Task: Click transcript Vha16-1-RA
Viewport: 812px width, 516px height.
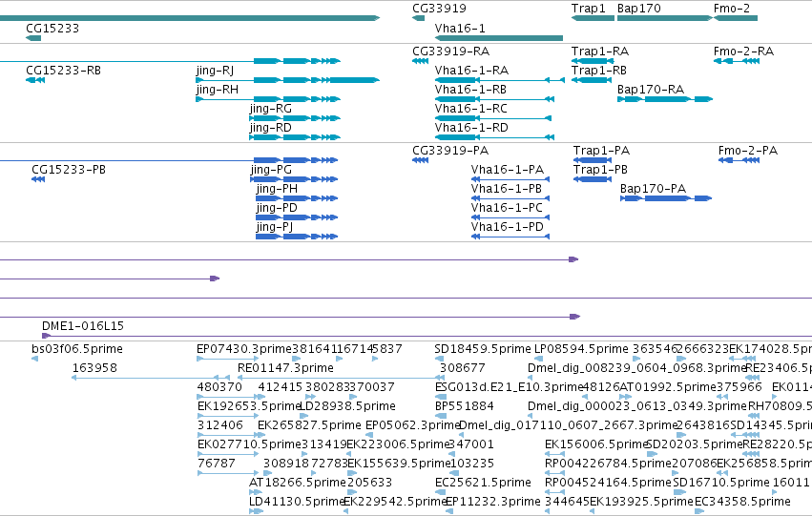Action: point(500,80)
